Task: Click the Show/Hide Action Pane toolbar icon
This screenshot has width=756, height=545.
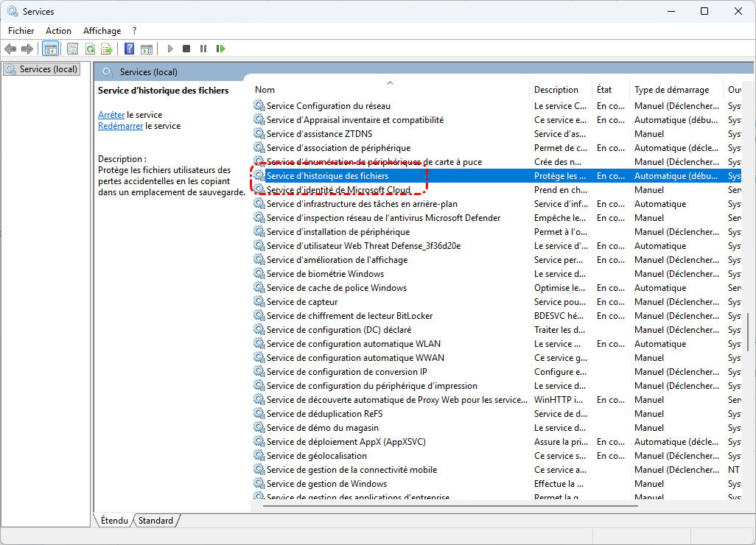Action: pyautogui.click(x=146, y=49)
